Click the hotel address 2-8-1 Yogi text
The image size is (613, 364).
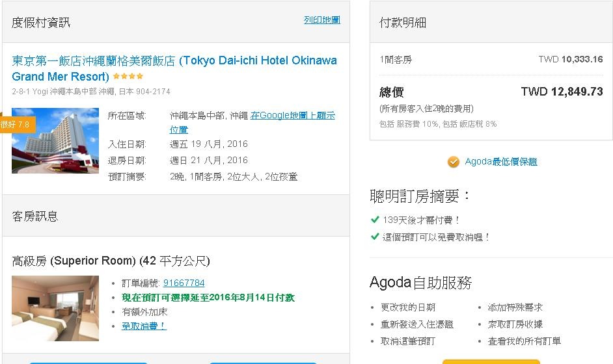(90, 92)
